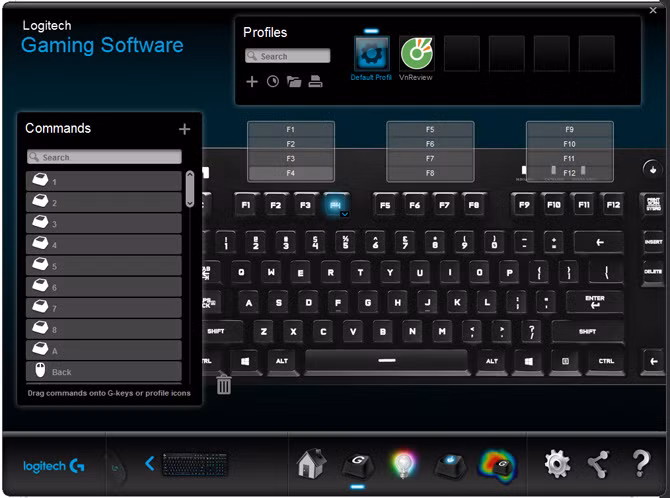Select the VnReview profile
The image size is (670, 498).
[x=416, y=54]
